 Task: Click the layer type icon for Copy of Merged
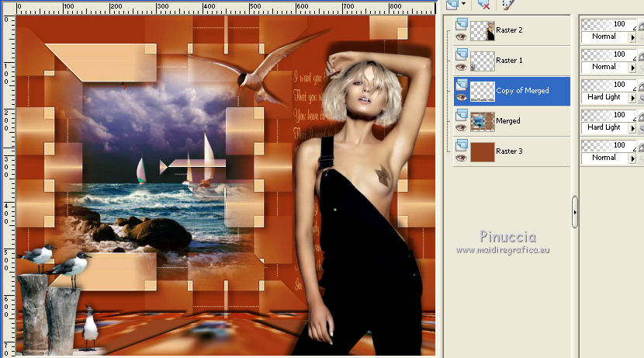point(461,85)
